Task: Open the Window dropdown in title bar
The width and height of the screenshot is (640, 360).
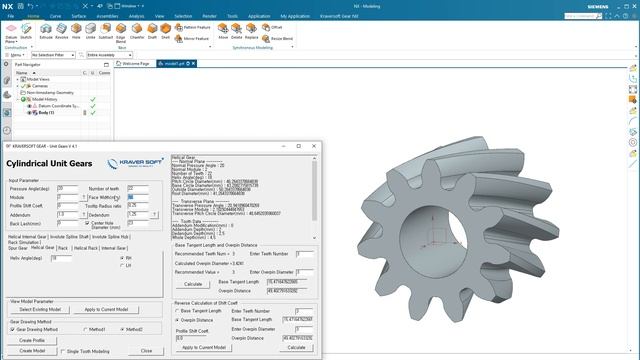Action: tap(130, 6)
